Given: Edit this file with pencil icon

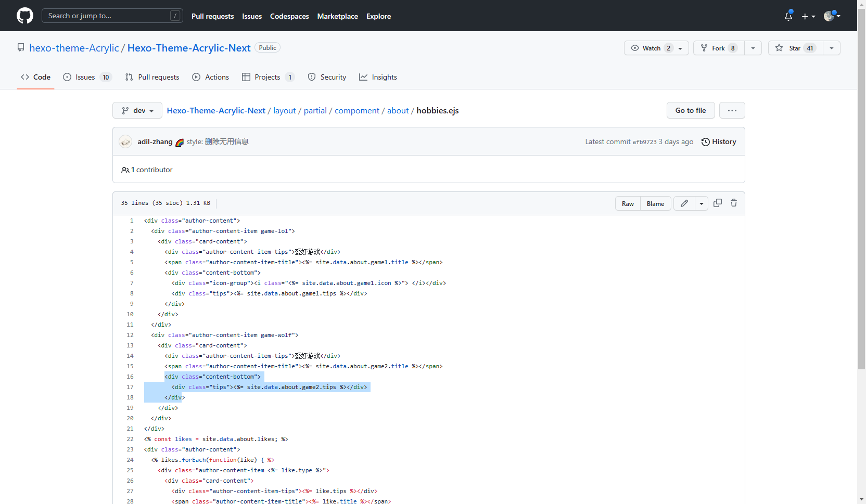Looking at the screenshot, I should [x=684, y=203].
